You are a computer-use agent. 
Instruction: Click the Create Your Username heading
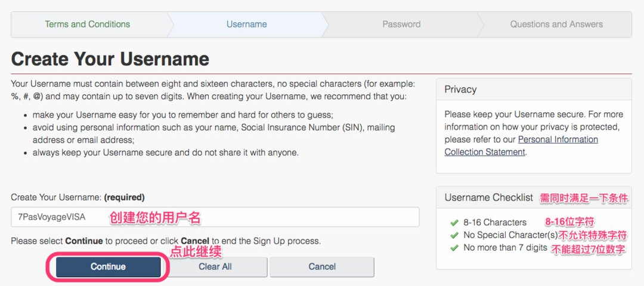coord(110,59)
